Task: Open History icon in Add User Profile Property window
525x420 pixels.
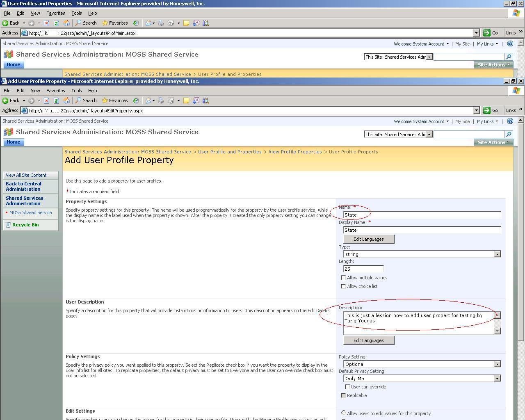Action: (x=136, y=100)
